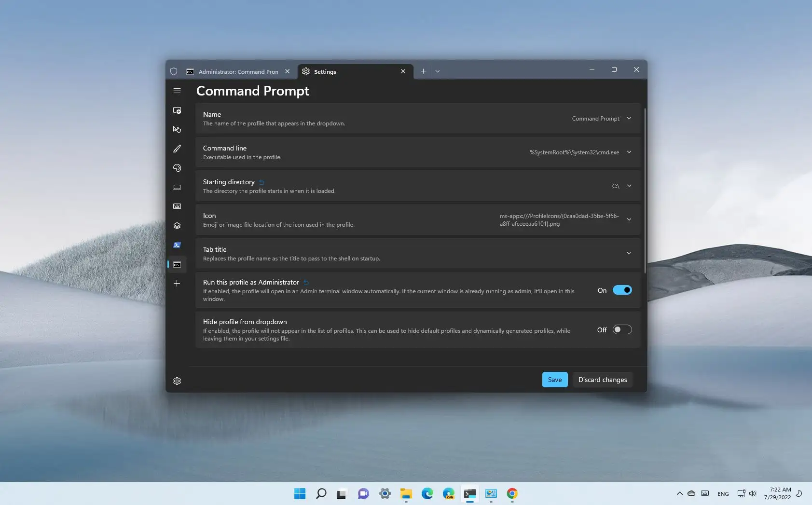
Task: Open the Color schemes palette section
Action: [177, 168]
